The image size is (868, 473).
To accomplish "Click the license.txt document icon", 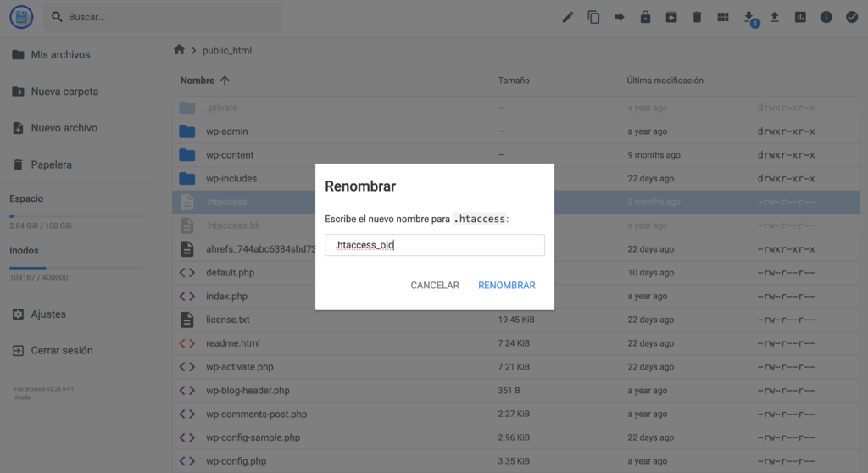I will tap(187, 320).
